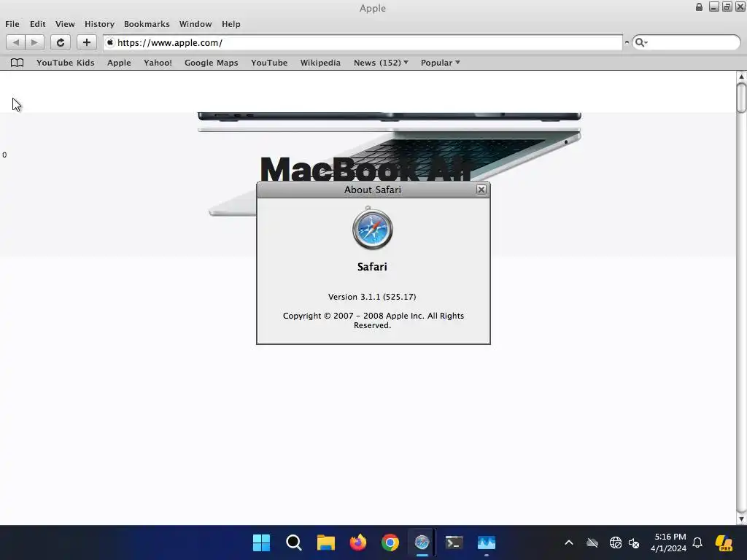This screenshot has height=560, width=747.
Task: Launch Firefox from the taskbar
Action: coord(357,542)
